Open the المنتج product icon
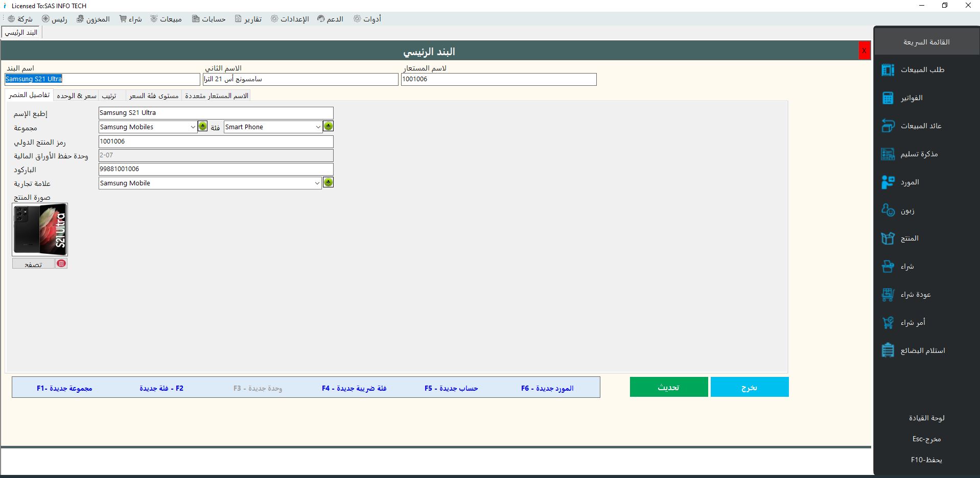Viewport: 980px width, 478px height. (888, 238)
